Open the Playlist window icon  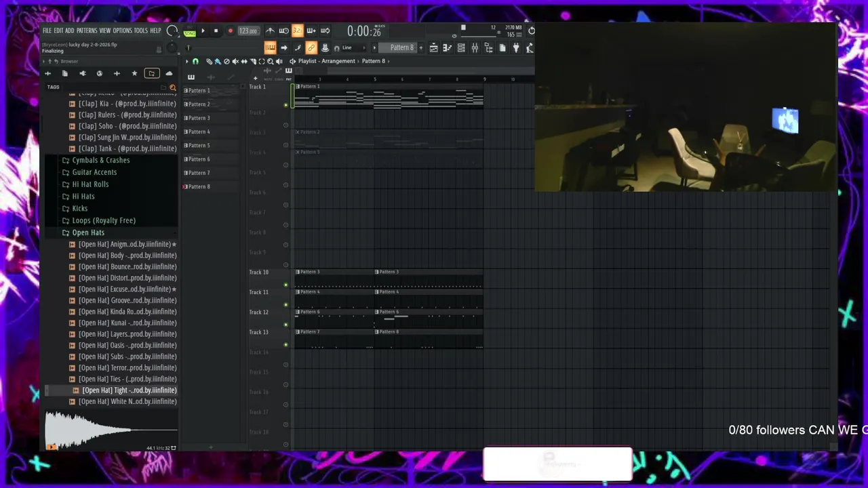(x=433, y=47)
